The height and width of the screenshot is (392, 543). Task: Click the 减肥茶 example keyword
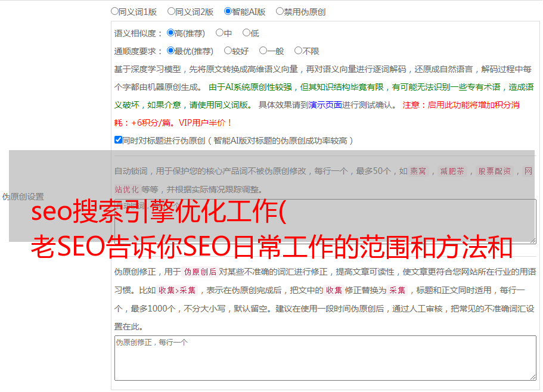452,171
